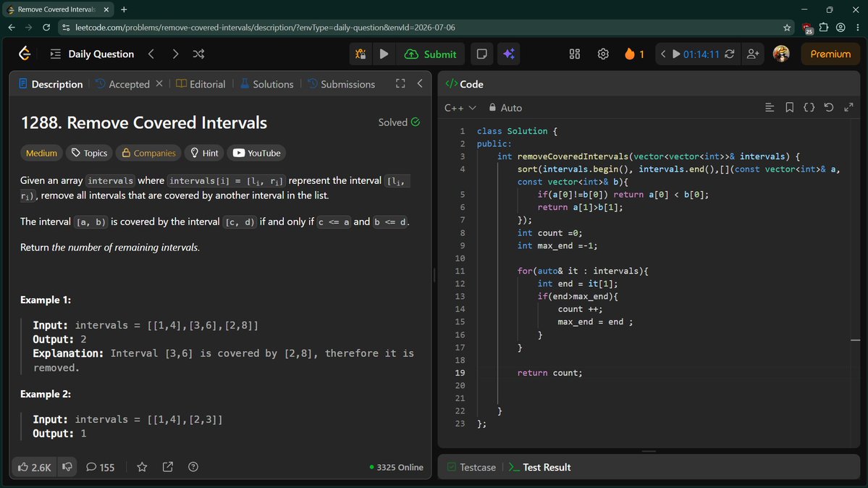This screenshot has height=488, width=868.
Task: Bookmark the code icon
Action: 789,107
